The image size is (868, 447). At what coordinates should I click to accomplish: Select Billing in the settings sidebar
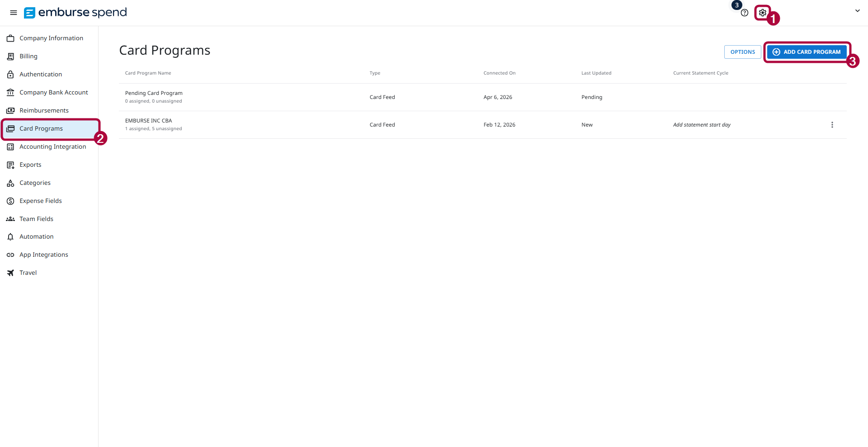point(28,56)
